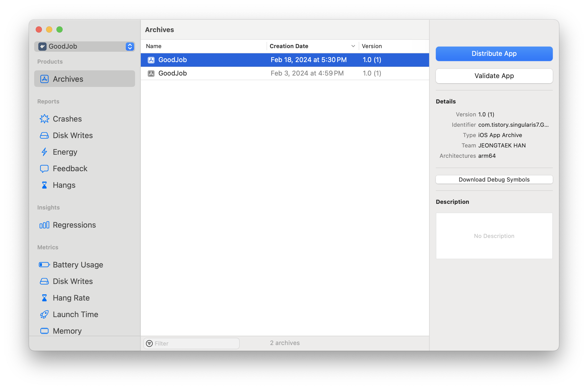Click the filter options icon in search field

(x=149, y=343)
